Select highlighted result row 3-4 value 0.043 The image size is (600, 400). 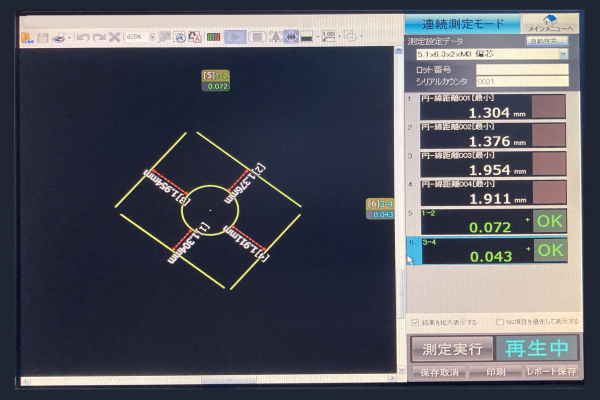pyautogui.click(x=486, y=251)
